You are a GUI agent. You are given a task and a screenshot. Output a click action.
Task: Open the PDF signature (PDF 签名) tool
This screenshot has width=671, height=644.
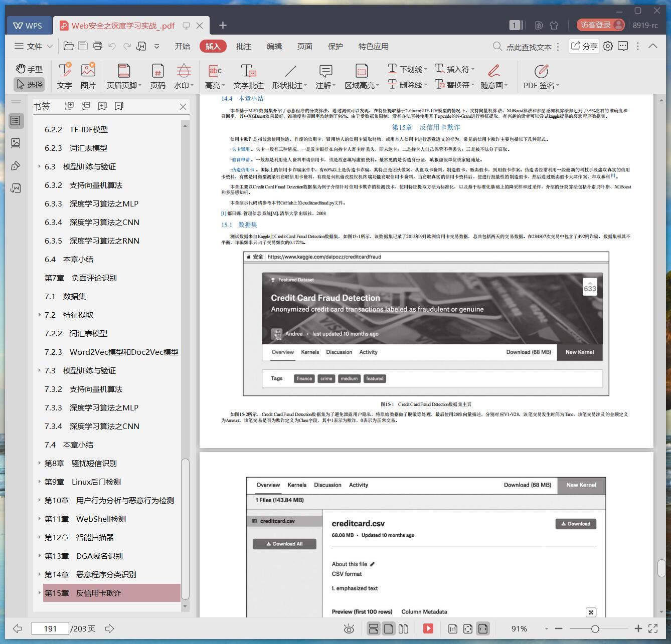[541, 76]
